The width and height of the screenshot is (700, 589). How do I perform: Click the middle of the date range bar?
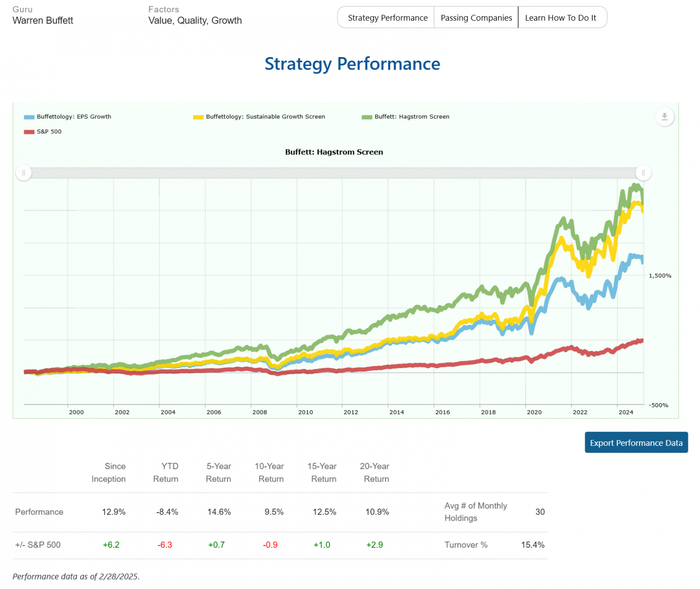334,173
